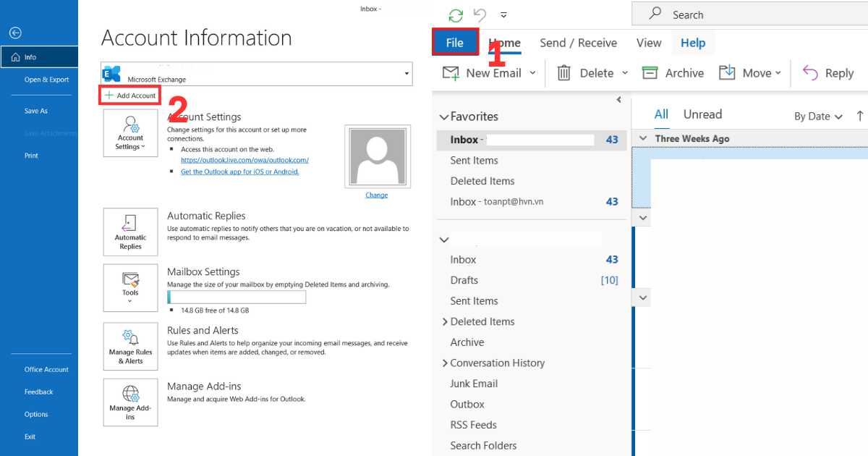
Task: Open Outlook Options
Action: click(36, 414)
